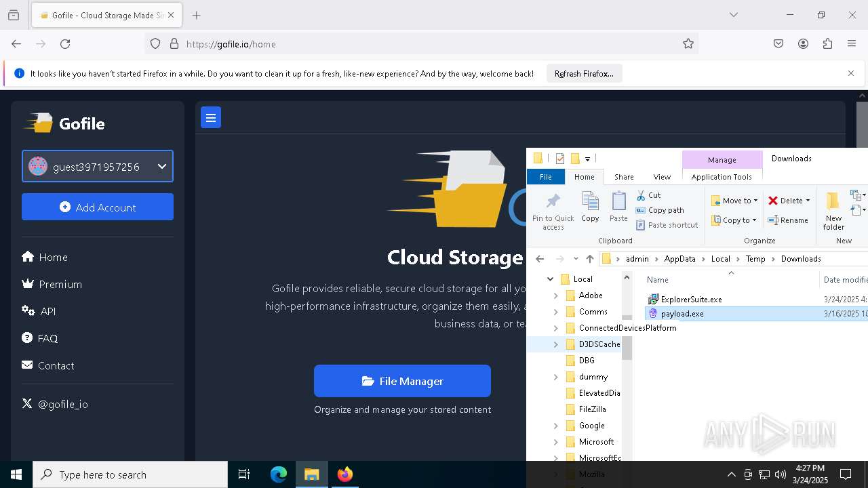Sort by the Name column header
This screenshot has height=488, width=868.
coord(658,279)
